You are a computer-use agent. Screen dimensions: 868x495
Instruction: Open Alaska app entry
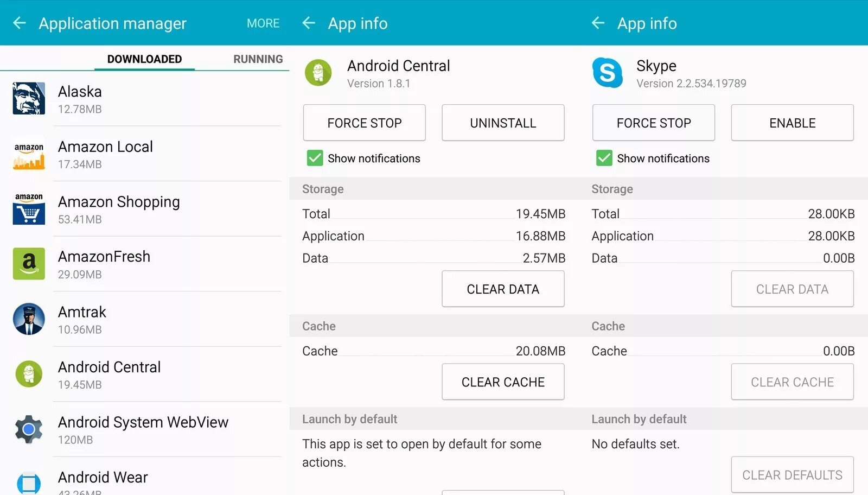(144, 99)
